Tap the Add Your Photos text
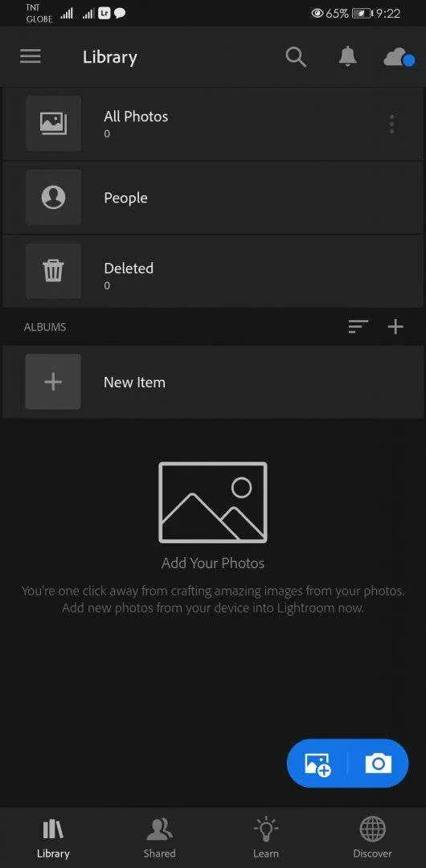 213,563
